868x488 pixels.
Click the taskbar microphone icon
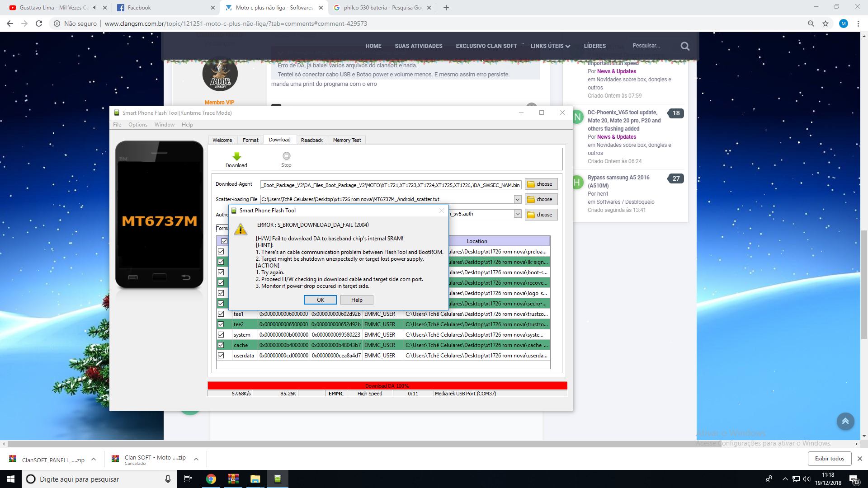(x=168, y=479)
